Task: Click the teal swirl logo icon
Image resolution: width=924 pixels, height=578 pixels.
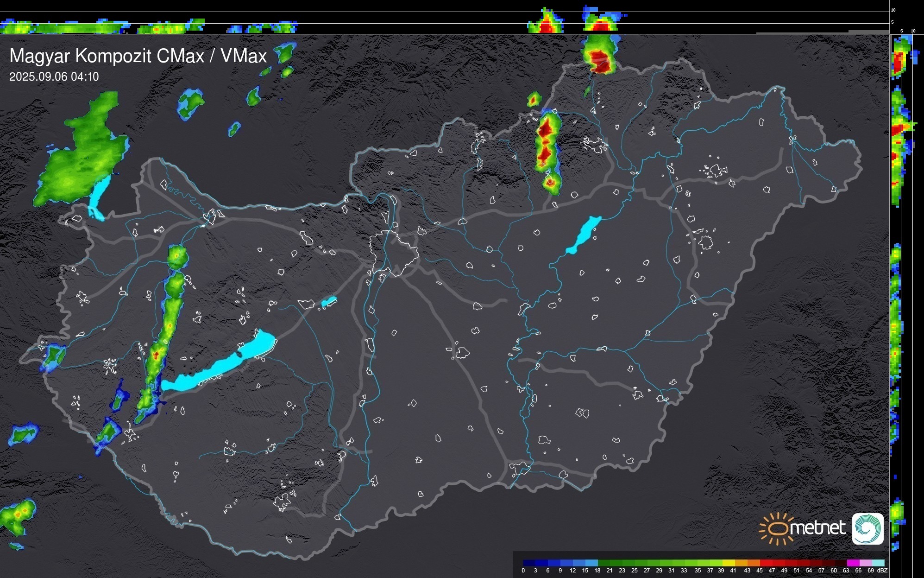Action: tap(867, 528)
